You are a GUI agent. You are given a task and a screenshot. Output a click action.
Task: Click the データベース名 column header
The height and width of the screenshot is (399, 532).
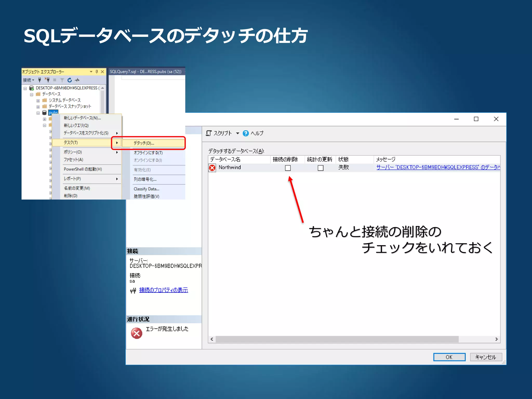239,159
